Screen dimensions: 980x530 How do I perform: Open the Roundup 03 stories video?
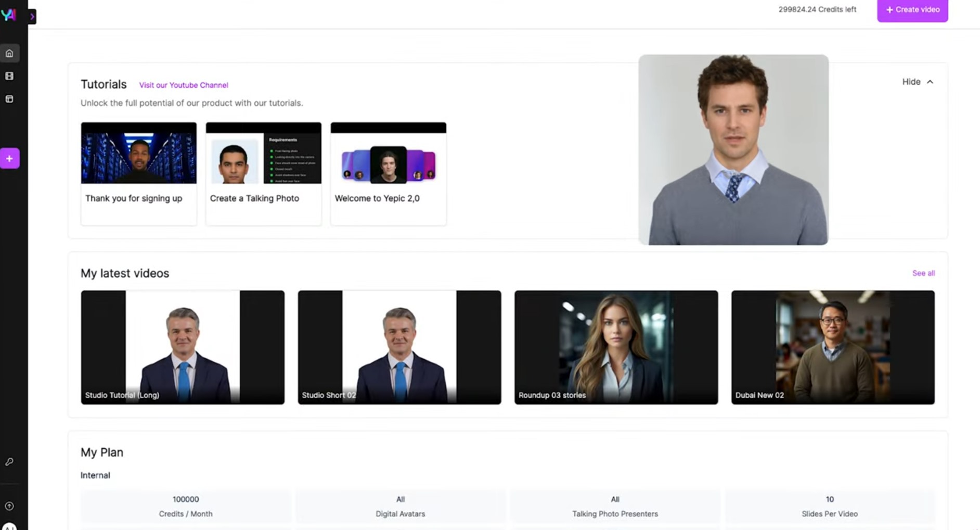tap(616, 347)
